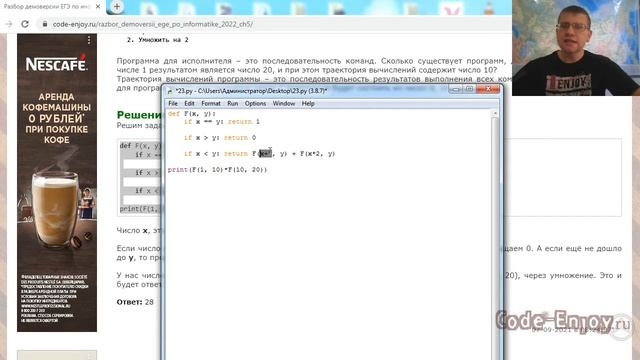The width and height of the screenshot is (640, 360).
Task: Click the webcam presenter video overlay
Action: pyautogui.click(x=576, y=48)
